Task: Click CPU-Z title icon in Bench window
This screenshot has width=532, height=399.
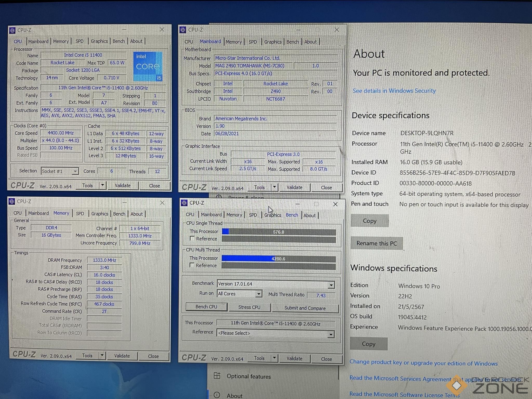Action: pos(184,203)
